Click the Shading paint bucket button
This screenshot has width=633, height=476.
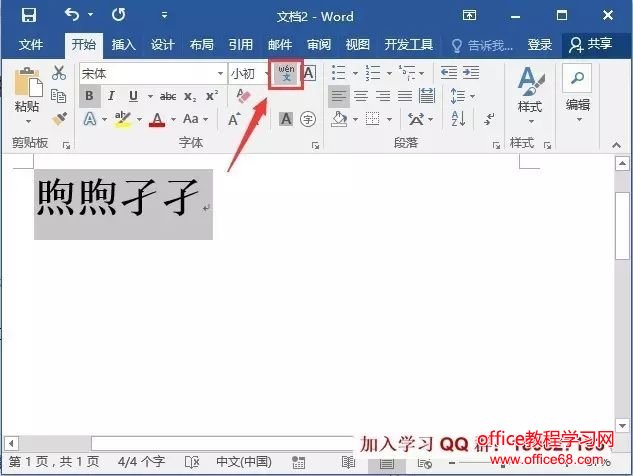point(339,119)
